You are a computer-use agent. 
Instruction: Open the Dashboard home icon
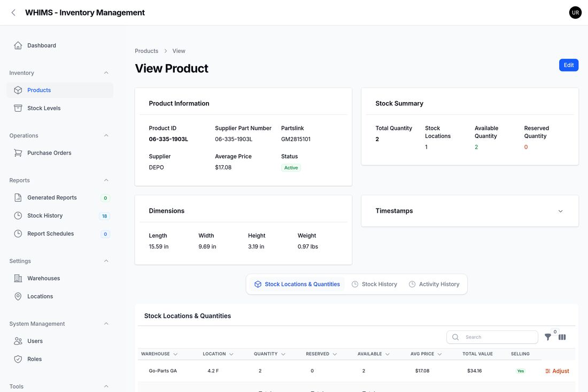click(x=18, y=45)
